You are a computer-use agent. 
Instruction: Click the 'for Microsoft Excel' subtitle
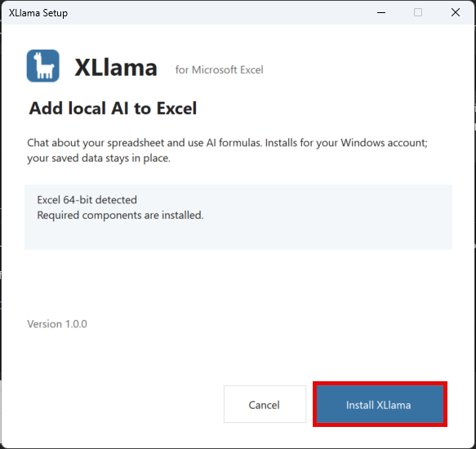coord(219,70)
